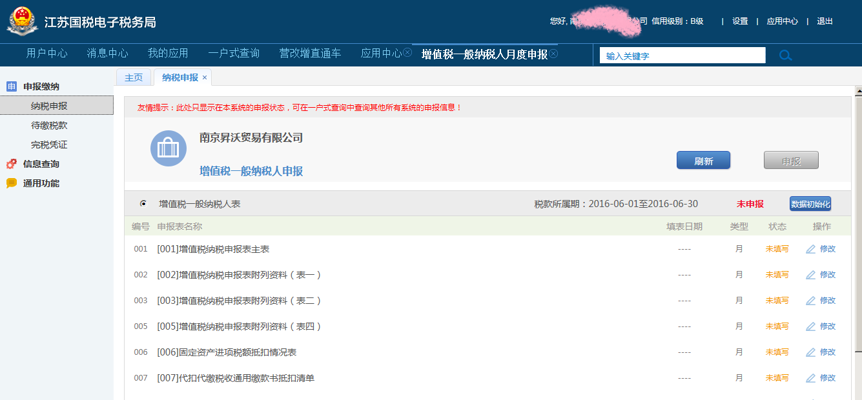
Task: Click 修改 link for 附列资料（表二）
Action: pos(828,301)
